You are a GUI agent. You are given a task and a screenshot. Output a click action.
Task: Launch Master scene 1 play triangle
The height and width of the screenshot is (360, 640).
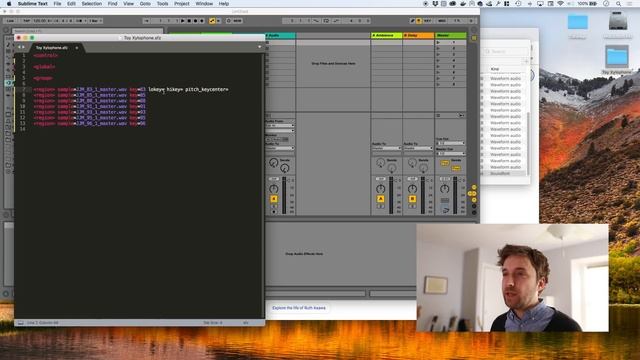tap(439, 42)
